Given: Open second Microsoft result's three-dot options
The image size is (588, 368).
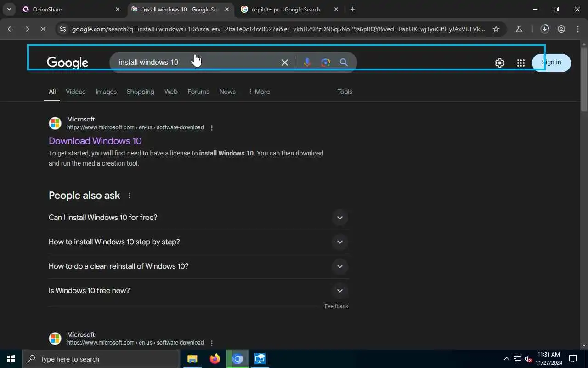Looking at the screenshot, I should [212, 343].
